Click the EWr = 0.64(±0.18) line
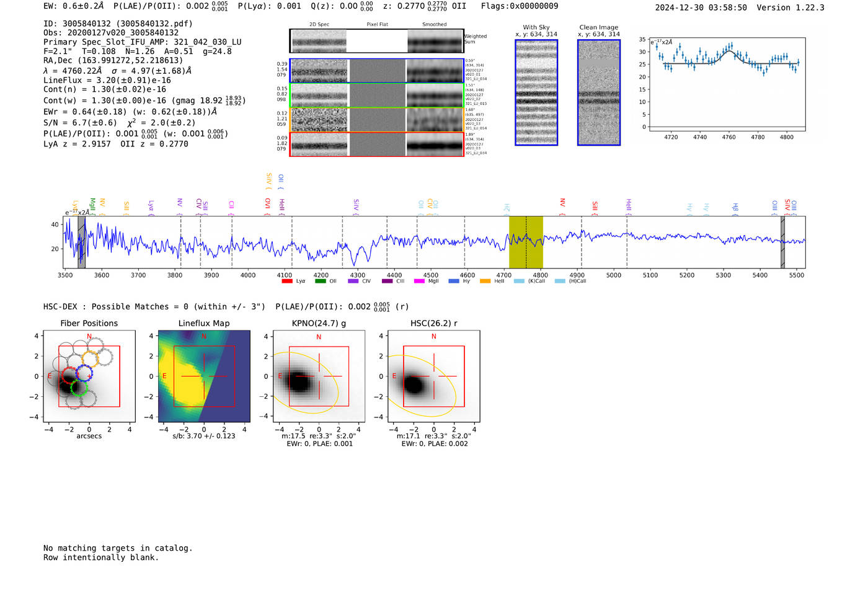This screenshot has height=591, width=868. click(130, 112)
